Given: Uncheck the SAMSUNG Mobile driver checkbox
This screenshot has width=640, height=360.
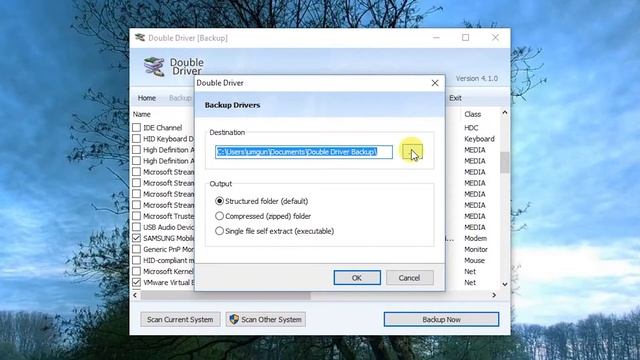Looking at the screenshot, I should pos(136,238).
